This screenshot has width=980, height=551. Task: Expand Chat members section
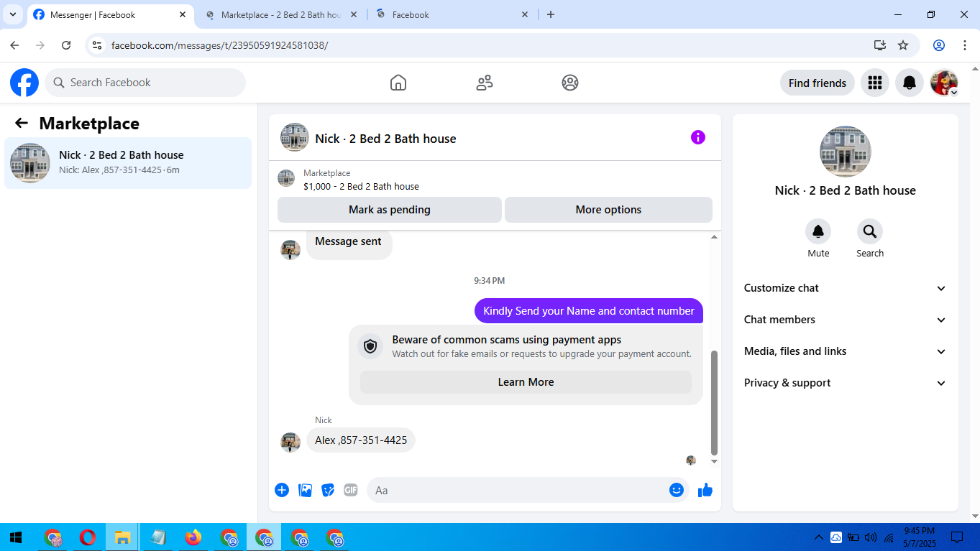point(846,320)
